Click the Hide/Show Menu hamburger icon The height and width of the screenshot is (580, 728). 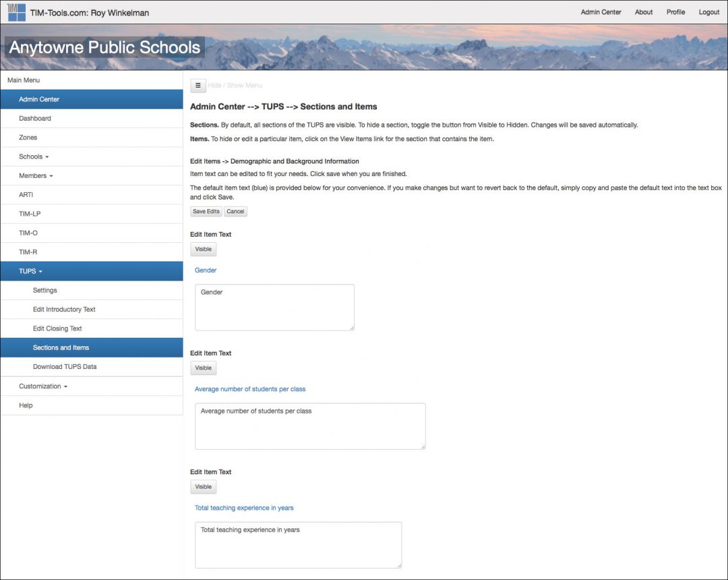click(x=198, y=86)
